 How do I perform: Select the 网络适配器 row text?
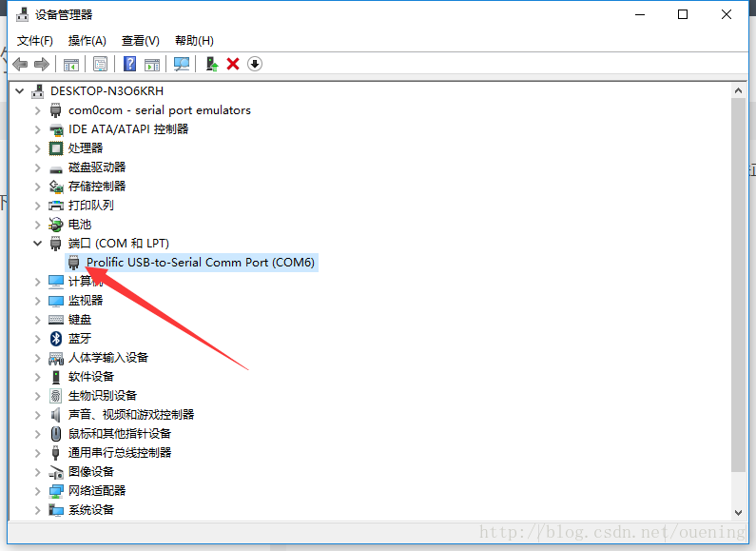pyautogui.click(x=97, y=491)
